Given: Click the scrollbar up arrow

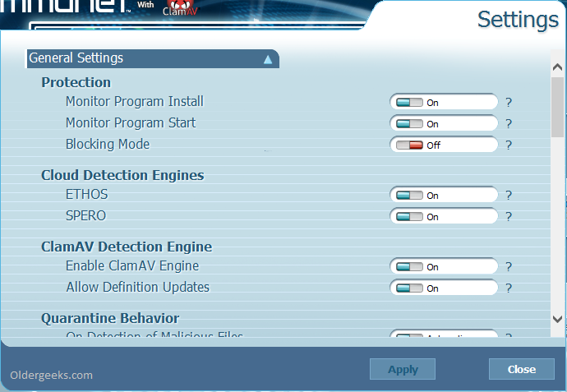Looking at the screenshot, I should pos(557,67).
